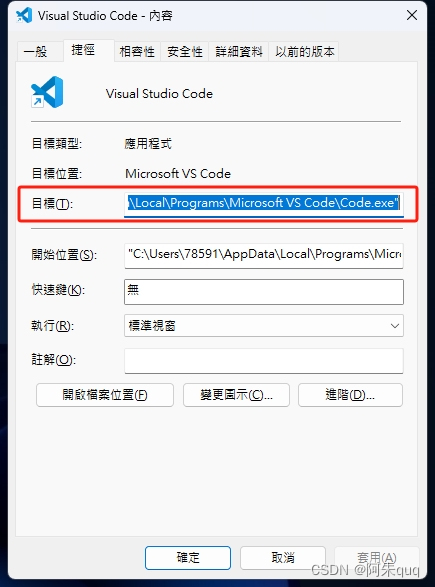The width and height of the screenshot is (435, 587).
Task: Go to the 以前的版本 tab
Action: tap(304, 52)
